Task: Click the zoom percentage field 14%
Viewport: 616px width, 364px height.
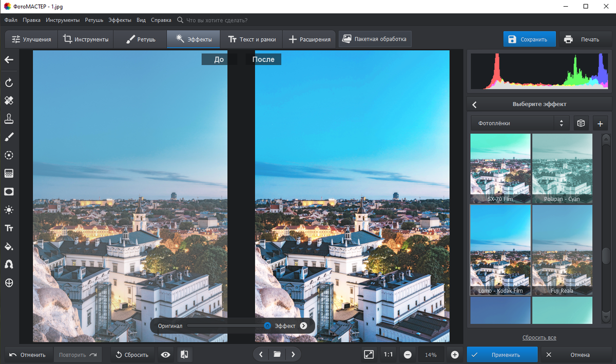Action: point(431,355)
